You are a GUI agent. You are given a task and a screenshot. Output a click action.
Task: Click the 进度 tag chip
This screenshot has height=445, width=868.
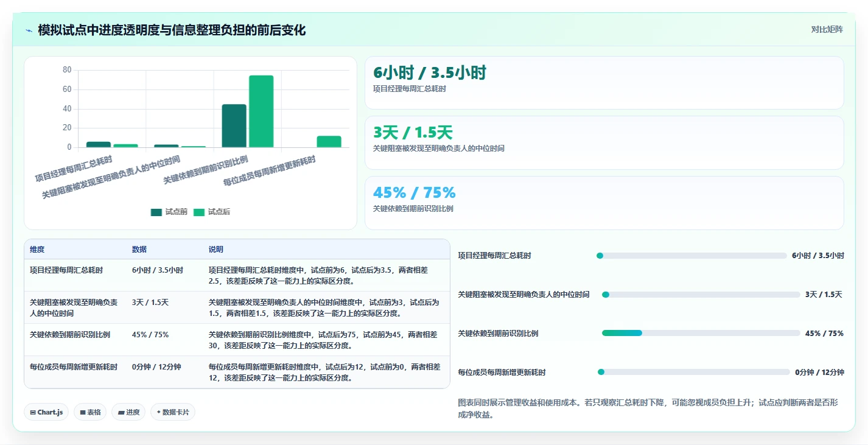(x=128, y=412)
